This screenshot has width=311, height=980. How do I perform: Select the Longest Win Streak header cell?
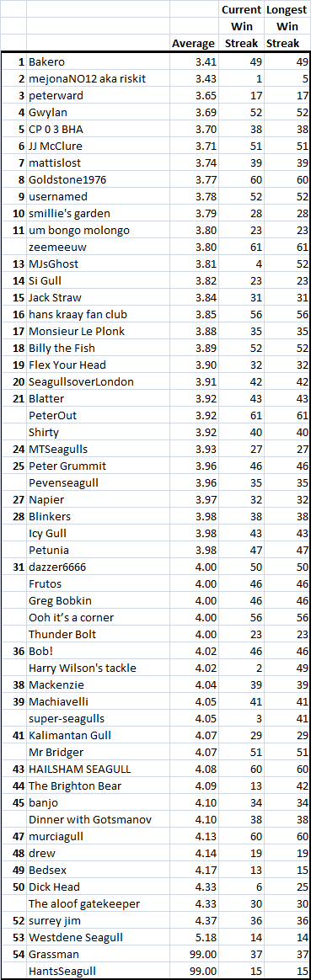point(287,27)
